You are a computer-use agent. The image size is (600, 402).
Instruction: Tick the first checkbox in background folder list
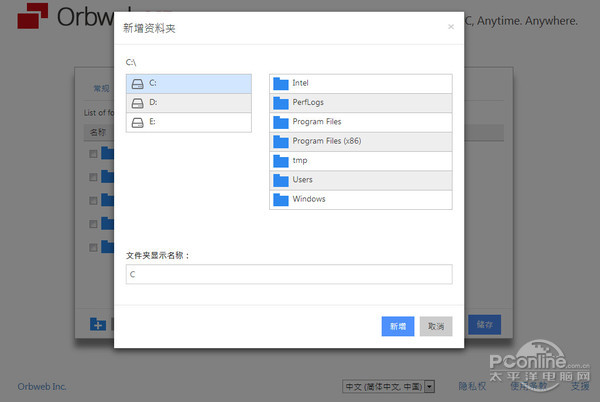point(93,154)
